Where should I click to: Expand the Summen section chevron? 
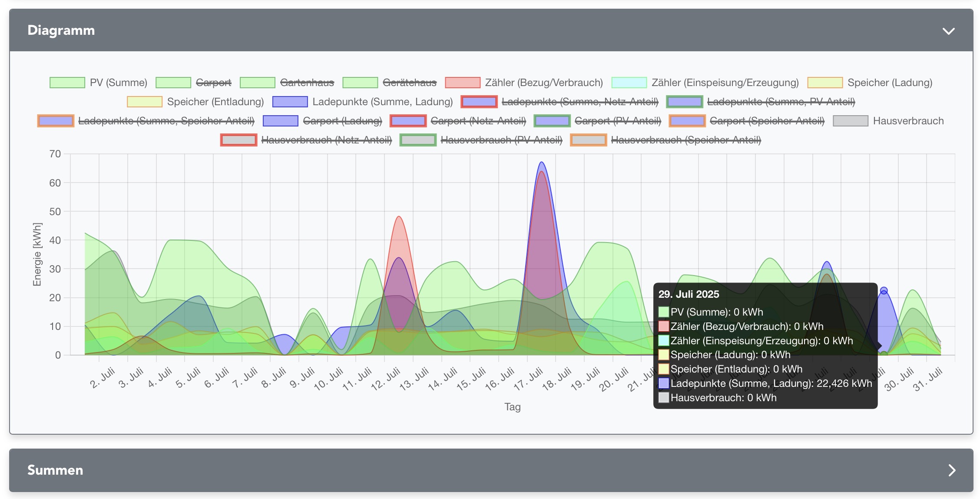click(951, 470)
